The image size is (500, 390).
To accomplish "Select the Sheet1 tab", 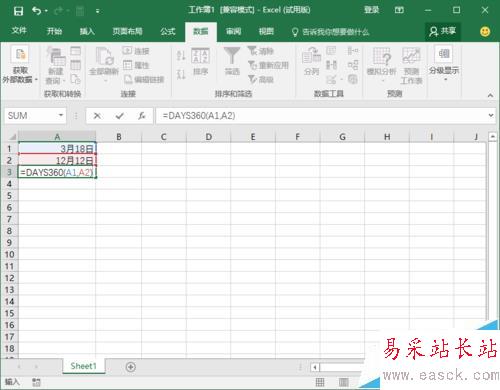I will coord(83,366).
